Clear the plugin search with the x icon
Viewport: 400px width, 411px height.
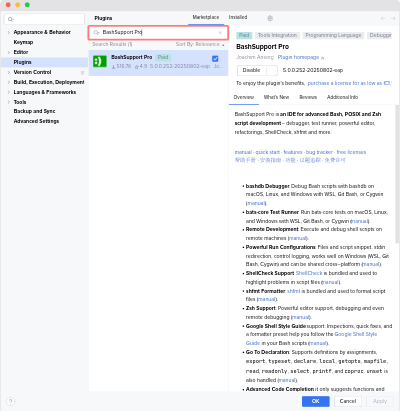click(220, 33)
